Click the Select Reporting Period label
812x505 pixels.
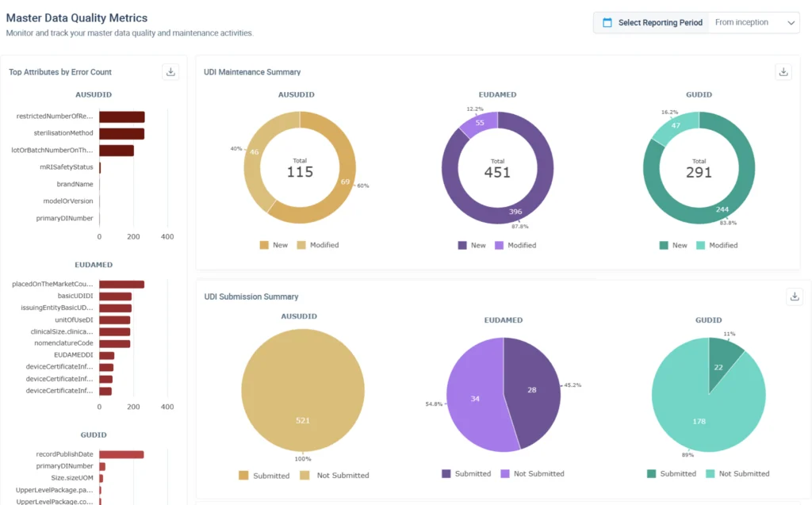(661, 23)
